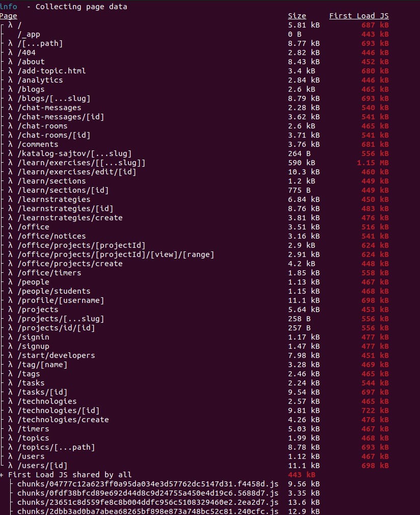Click the /technologies/[id] route entry
The width and height of the screenshot is (420, 515).
[59, 410]
